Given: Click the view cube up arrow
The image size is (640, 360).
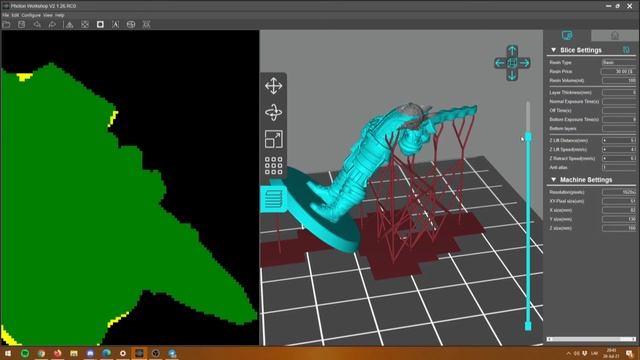Looking at the screenshot, I should tap(512, 50).
